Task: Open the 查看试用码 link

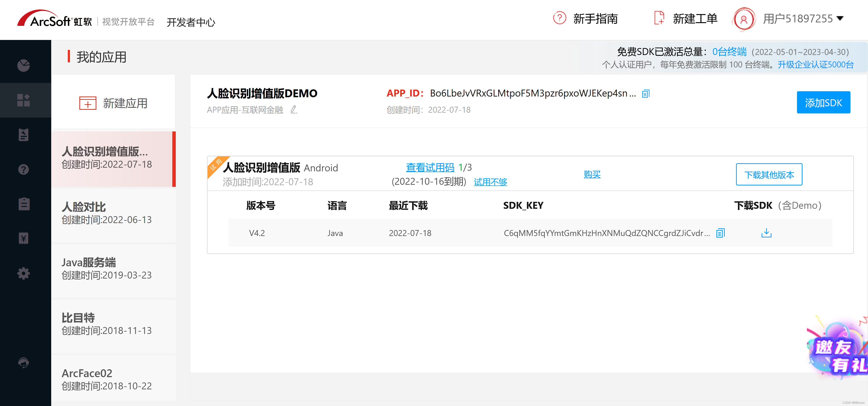Action: point(430,167)
